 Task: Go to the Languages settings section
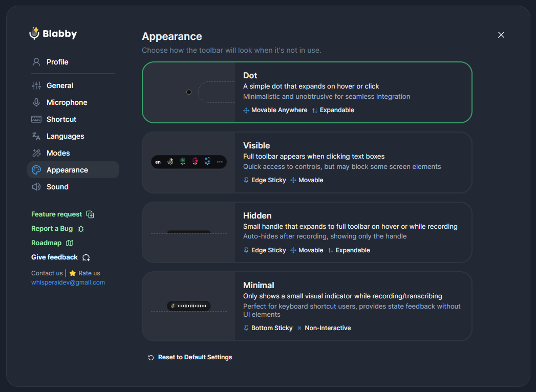tap(65, 136)
